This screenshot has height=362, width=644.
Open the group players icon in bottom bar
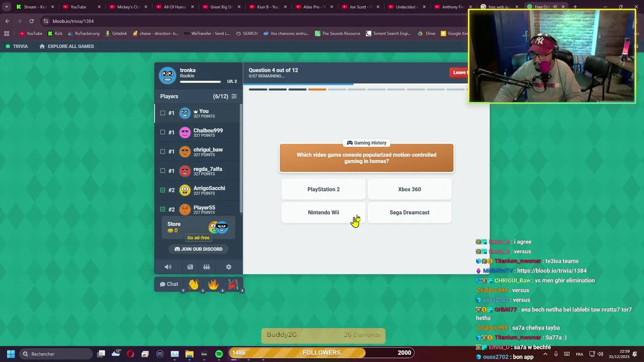pyautogui.click(x=206, y=267)
